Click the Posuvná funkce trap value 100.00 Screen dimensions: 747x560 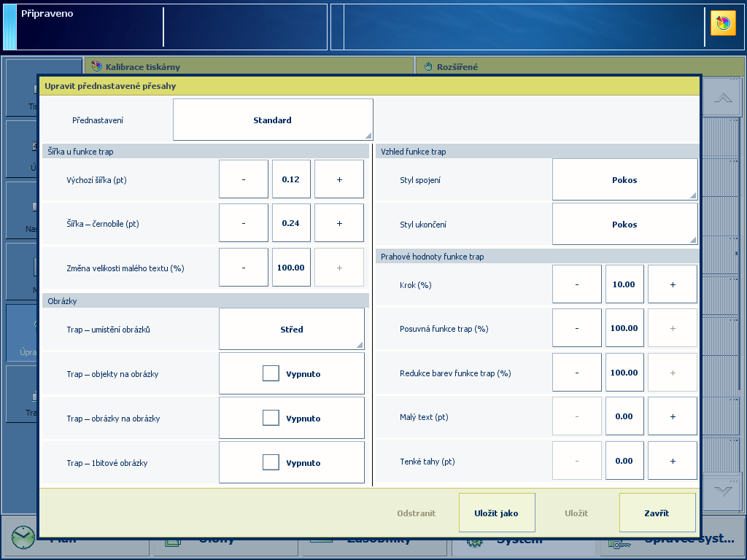[624, 328]
